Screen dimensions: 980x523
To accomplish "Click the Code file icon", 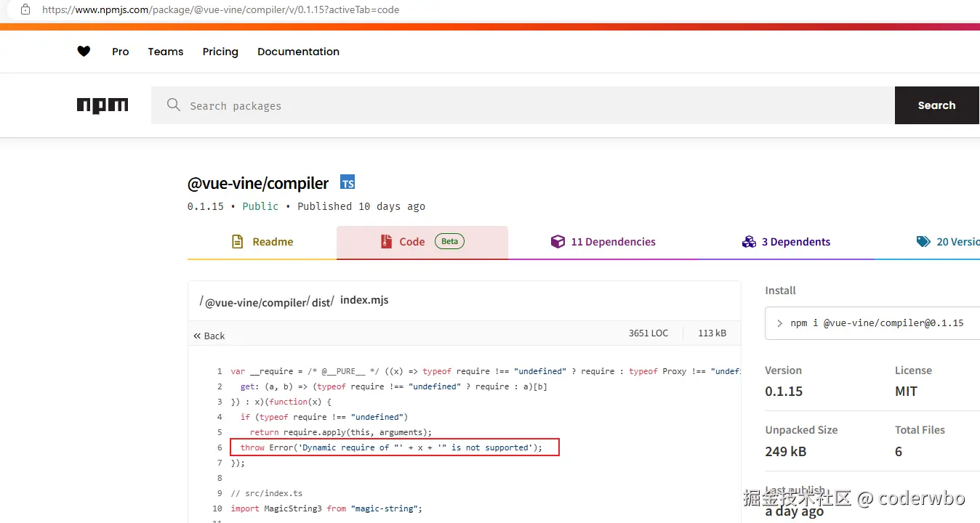I will (x=386, y=242).
